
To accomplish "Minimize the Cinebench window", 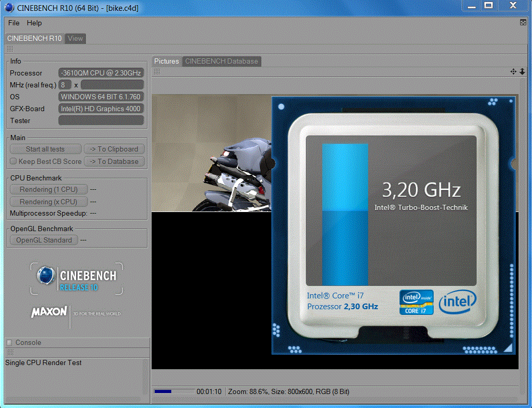I will [471, 5].
